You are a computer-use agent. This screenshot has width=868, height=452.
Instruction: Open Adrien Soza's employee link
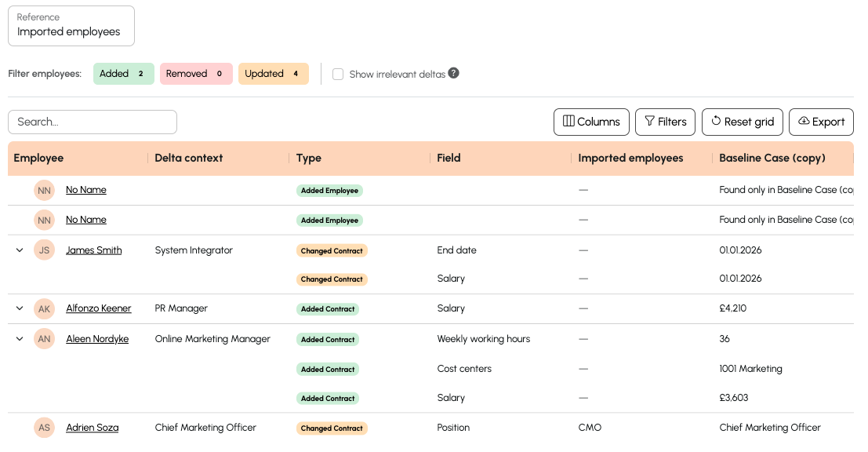[x=92, y=428]
